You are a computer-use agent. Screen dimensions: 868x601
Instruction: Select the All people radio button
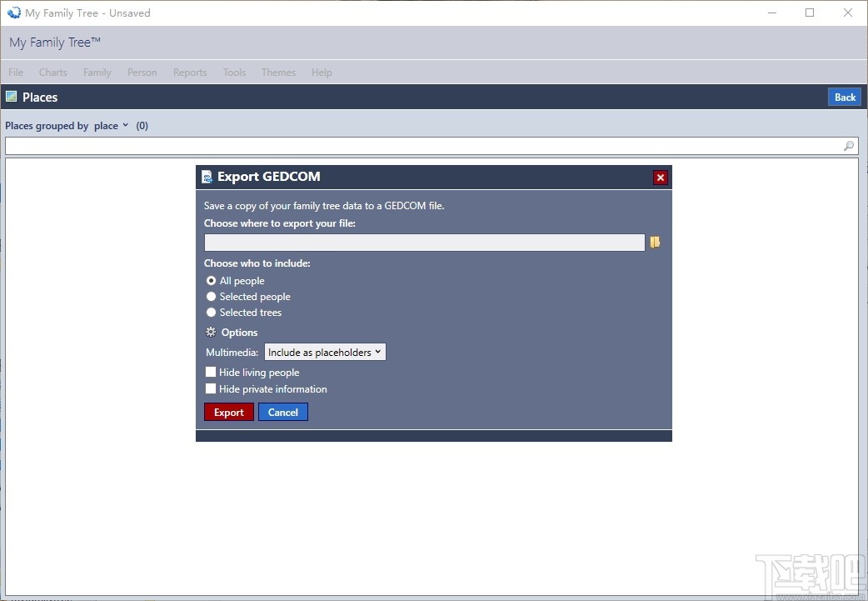coord(211,281)
